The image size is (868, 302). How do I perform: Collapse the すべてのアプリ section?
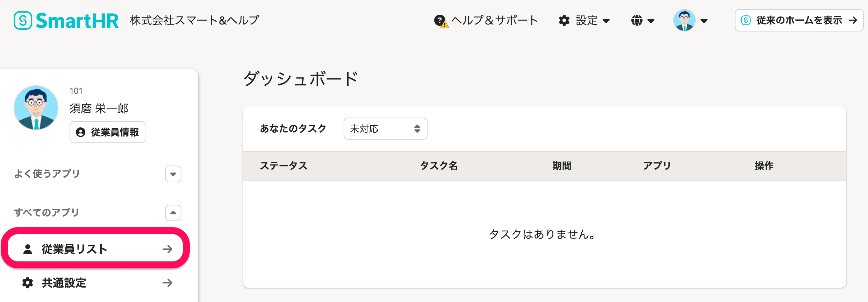point(173,213)
